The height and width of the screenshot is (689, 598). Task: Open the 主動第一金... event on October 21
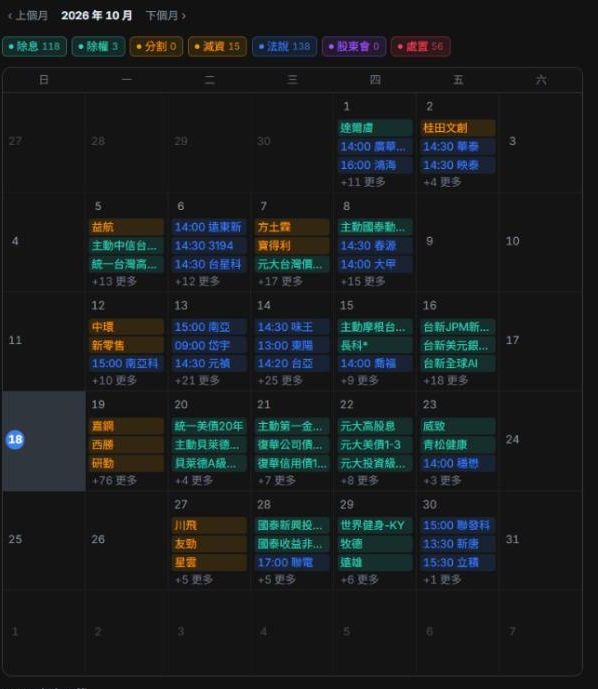(292, 426)
